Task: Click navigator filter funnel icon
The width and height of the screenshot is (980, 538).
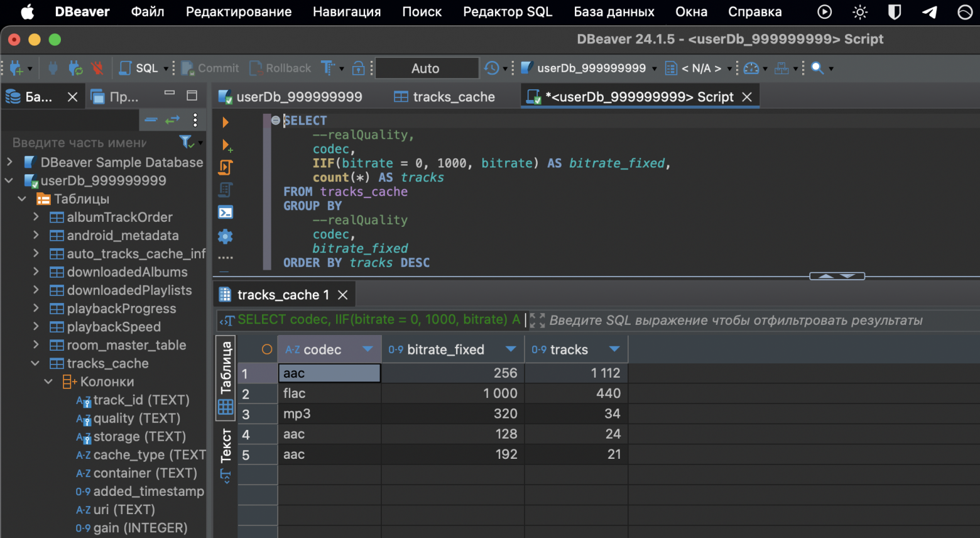Action: click(x=186, y=141)
